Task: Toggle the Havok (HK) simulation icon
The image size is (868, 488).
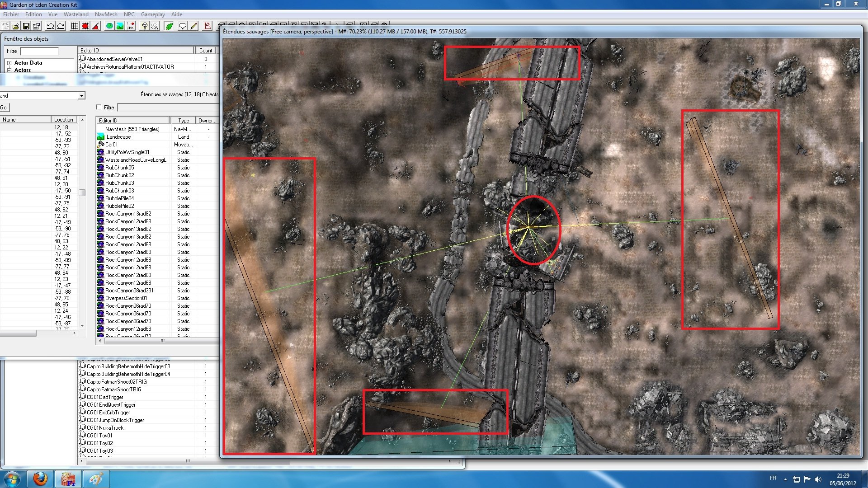Action: point(130,26)
